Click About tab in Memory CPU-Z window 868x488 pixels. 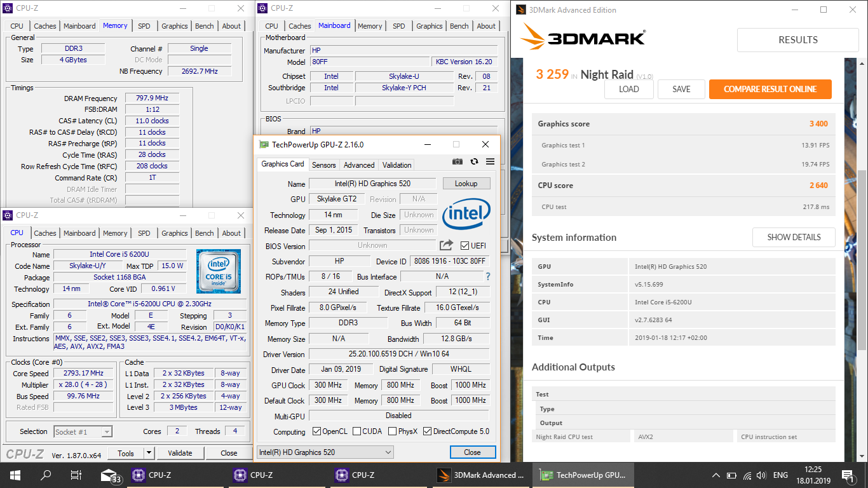pos(231,26)
